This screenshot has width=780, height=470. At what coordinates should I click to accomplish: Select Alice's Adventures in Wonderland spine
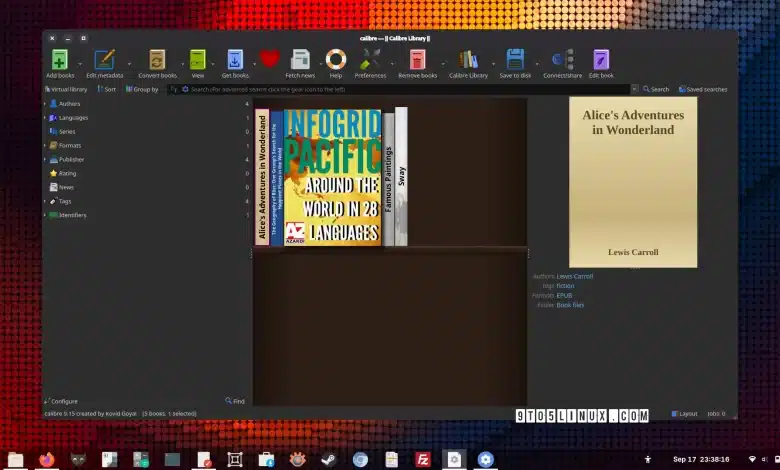pyautogui.click(x=262, y=177)
